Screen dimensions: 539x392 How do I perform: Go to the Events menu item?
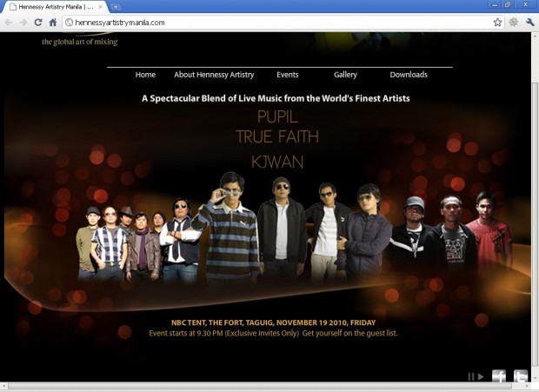pyautogui.click(x=288, y=75)
